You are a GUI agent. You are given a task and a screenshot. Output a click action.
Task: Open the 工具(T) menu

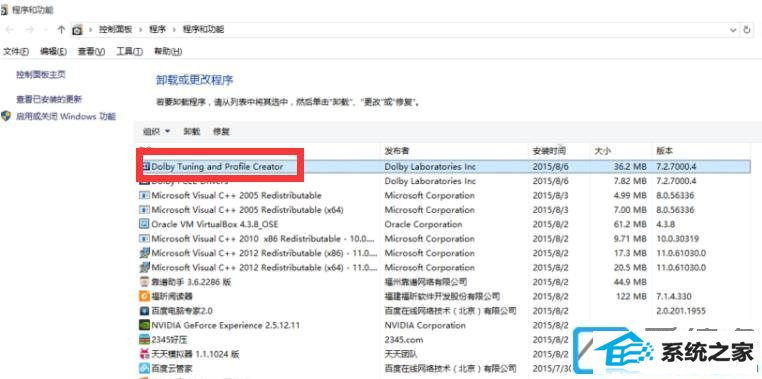click(130, 51)
